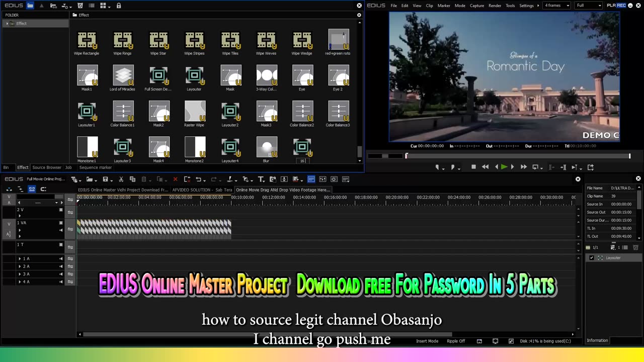Open the loop playback dropdown
This screenshot has height=362, width=644.
point(541,168)
